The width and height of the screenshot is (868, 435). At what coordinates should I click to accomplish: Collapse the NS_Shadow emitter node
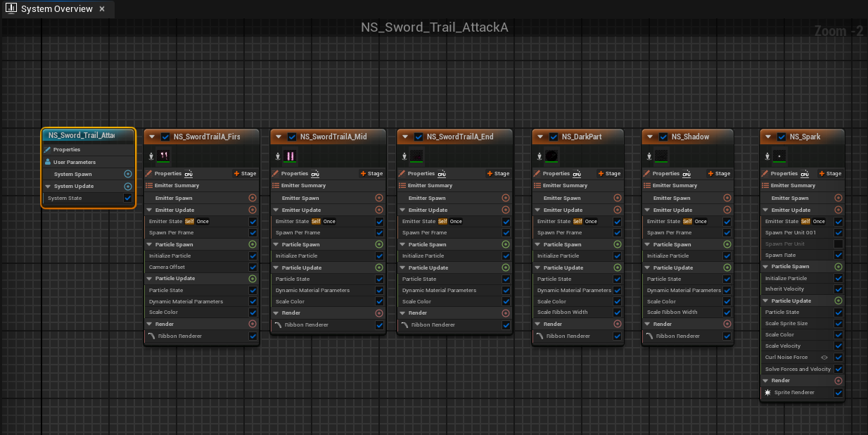tap(649, 137)
